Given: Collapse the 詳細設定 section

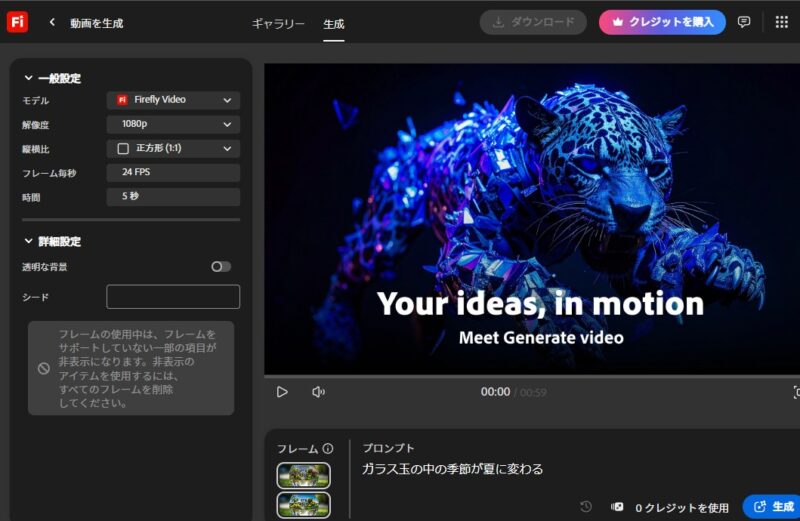Looking at the screenshot, I should click(28, 241).
